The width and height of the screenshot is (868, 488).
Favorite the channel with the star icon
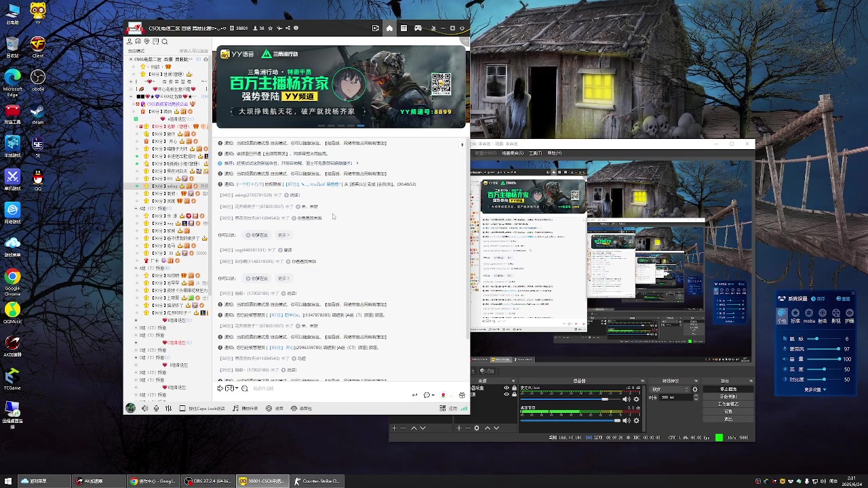[x=271, y=28]
